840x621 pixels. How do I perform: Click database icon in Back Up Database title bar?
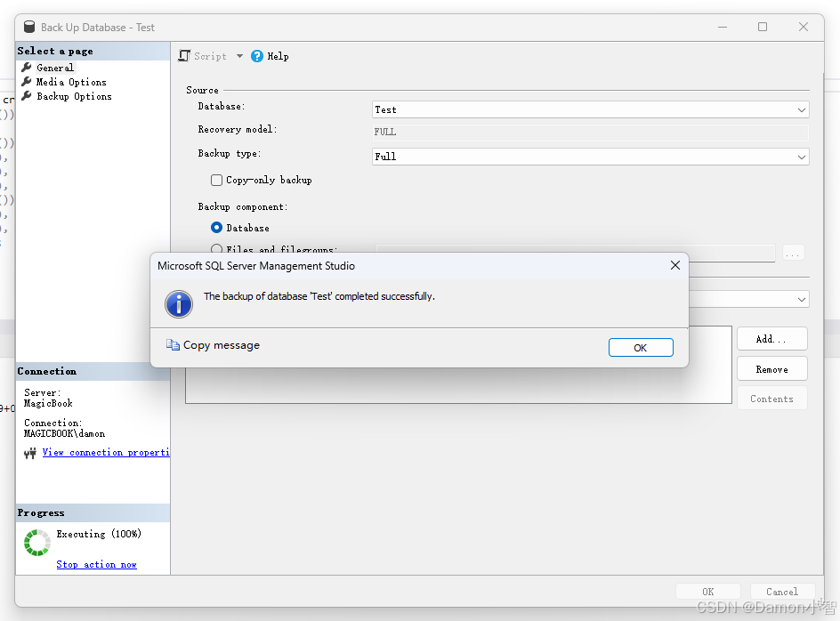point(29,27)
